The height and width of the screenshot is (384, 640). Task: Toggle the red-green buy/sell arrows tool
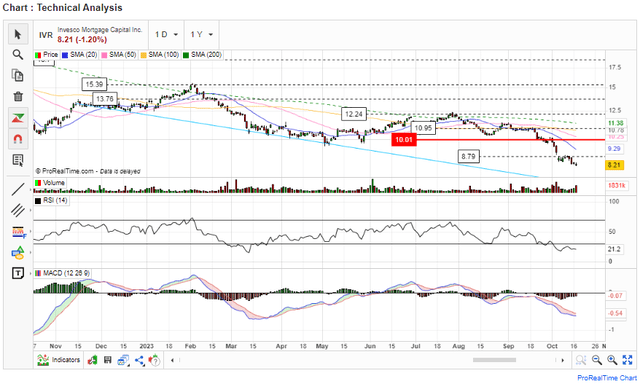click(18, 118)
